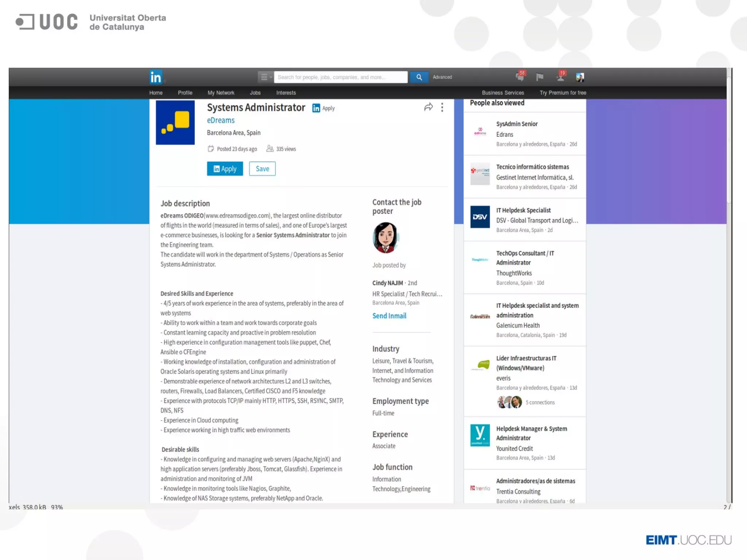Image resolution: width=747 pixels, height=560 pixels.
Task: Click the LinkedIn search input field
Action: pyautogui.click(x=340, y=77)
